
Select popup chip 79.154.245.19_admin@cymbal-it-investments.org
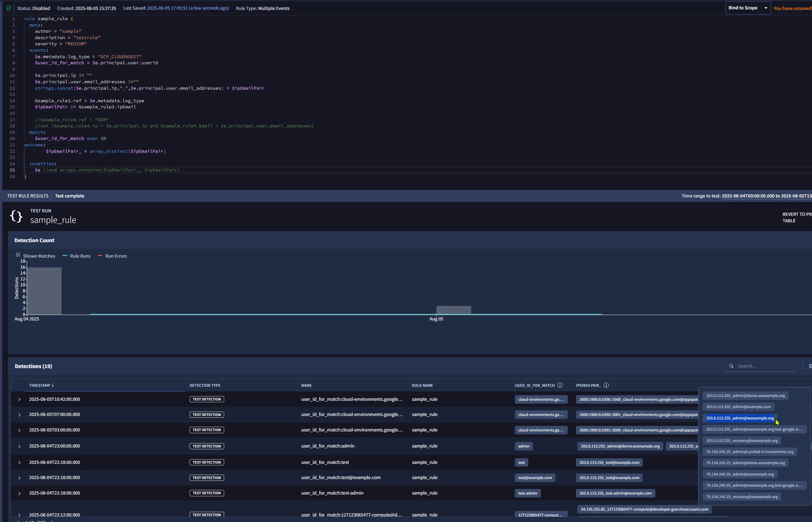[x=749, y=452]
